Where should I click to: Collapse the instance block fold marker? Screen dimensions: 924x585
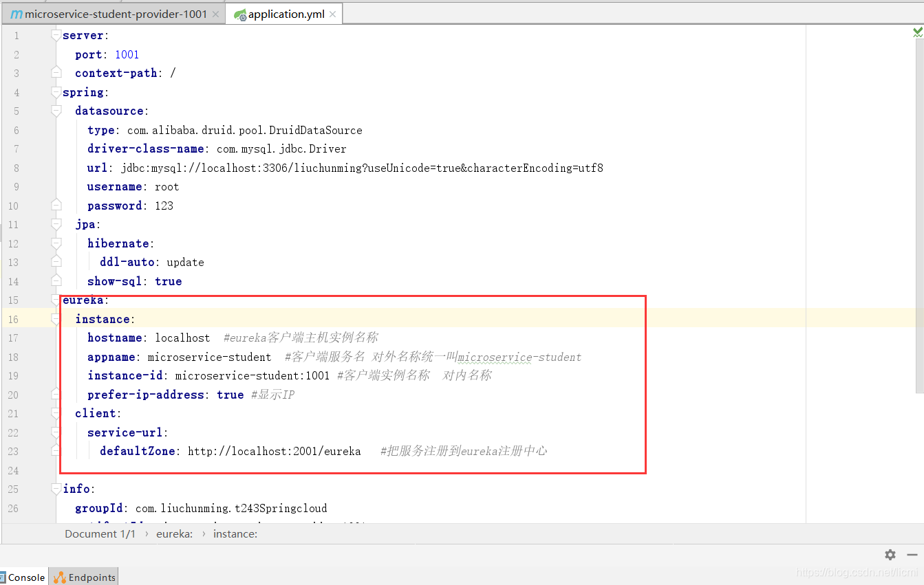(56, 320)
